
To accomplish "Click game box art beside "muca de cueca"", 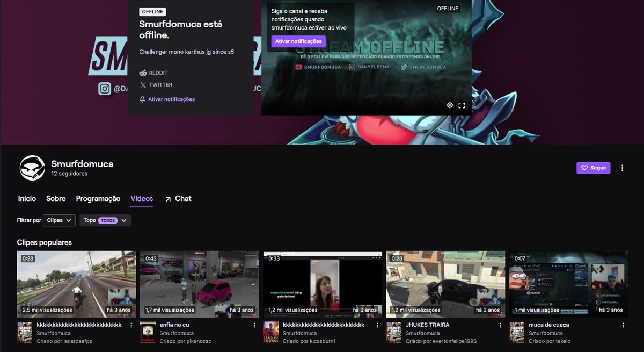I will 517,333.
